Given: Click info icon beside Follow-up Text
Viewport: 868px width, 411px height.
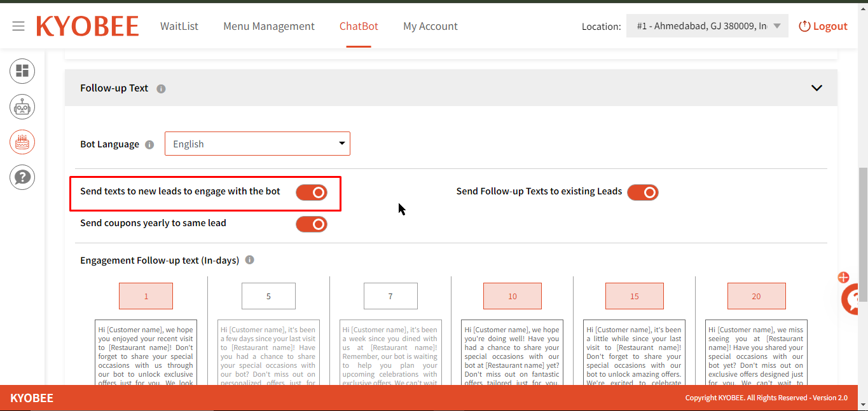Looking at the screenshot, I should point(161,88).
